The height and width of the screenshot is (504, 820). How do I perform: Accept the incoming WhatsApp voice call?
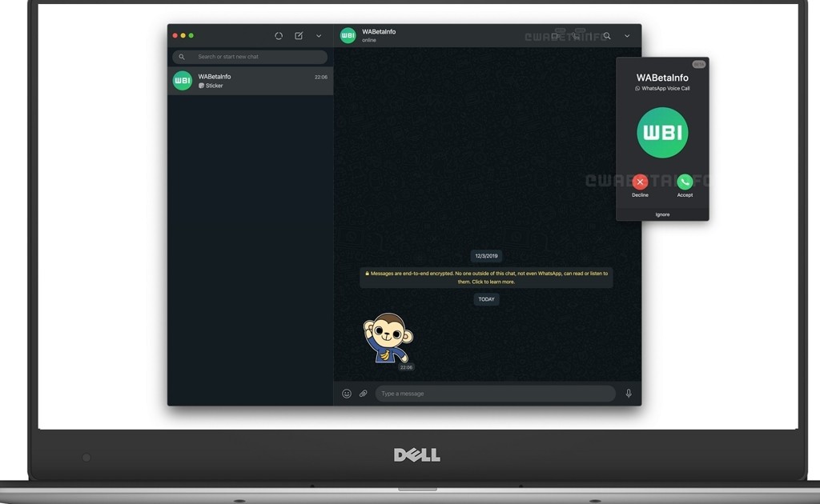pyautogui.click(x=685, y=182)
